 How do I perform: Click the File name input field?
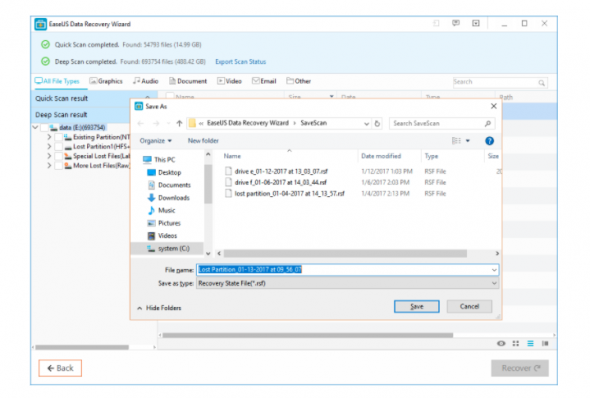tap(347, 270)
